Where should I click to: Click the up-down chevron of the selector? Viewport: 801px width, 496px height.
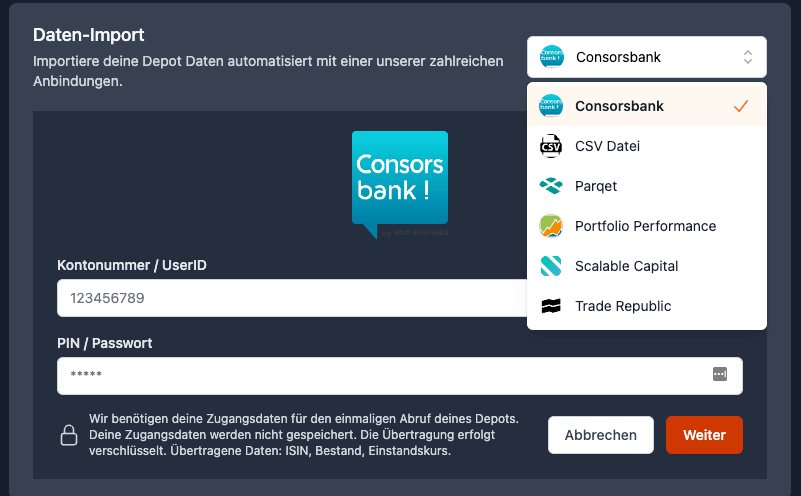coord(748,57)
